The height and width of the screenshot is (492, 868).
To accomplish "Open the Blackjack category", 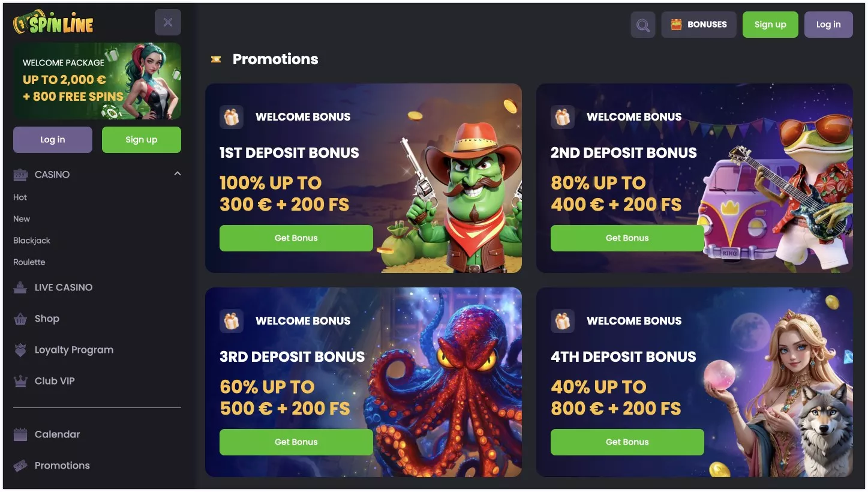I will 32,241.
